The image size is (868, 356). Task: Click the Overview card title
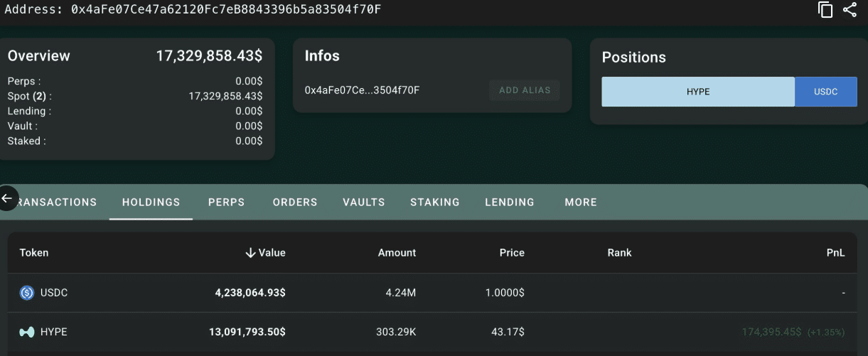tap(39, 55)
